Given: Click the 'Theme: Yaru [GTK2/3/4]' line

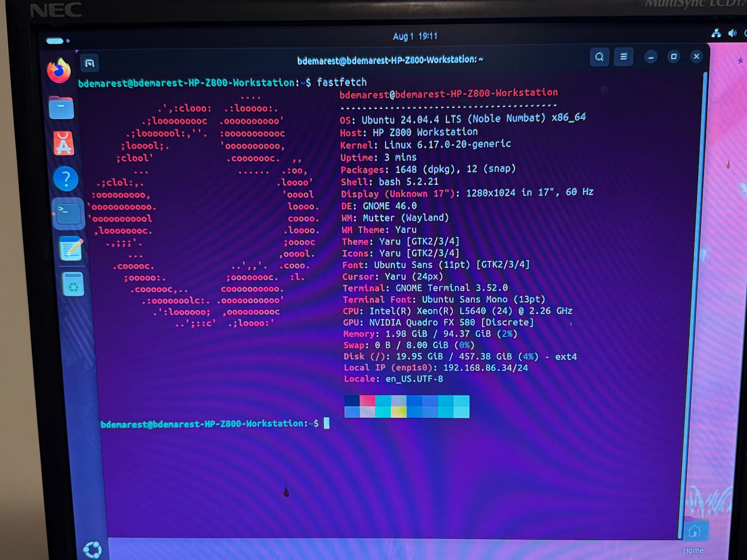Looking at the screenshot, I should [401, 241].
